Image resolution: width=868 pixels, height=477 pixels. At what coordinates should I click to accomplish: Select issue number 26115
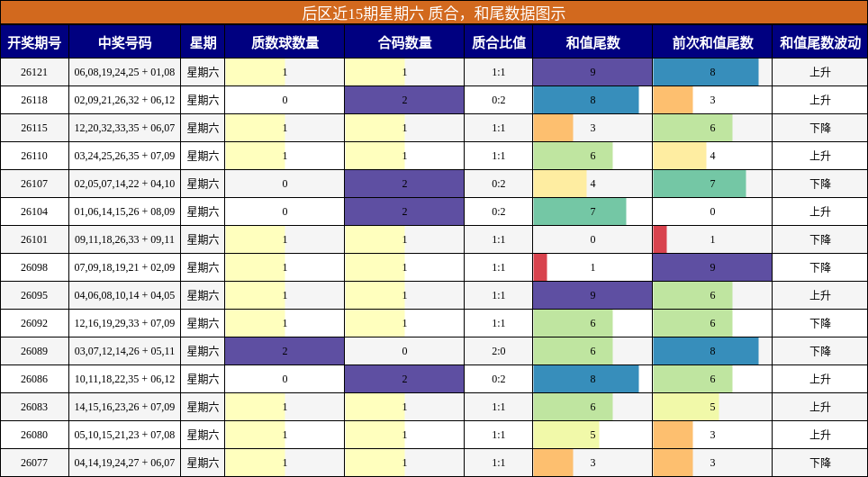pos(34,128)
